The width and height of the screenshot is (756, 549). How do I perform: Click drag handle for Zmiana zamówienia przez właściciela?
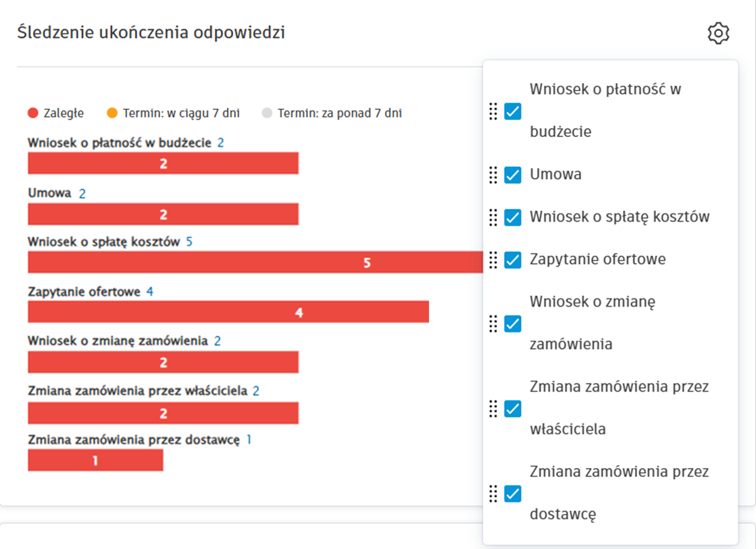point(493,409)
